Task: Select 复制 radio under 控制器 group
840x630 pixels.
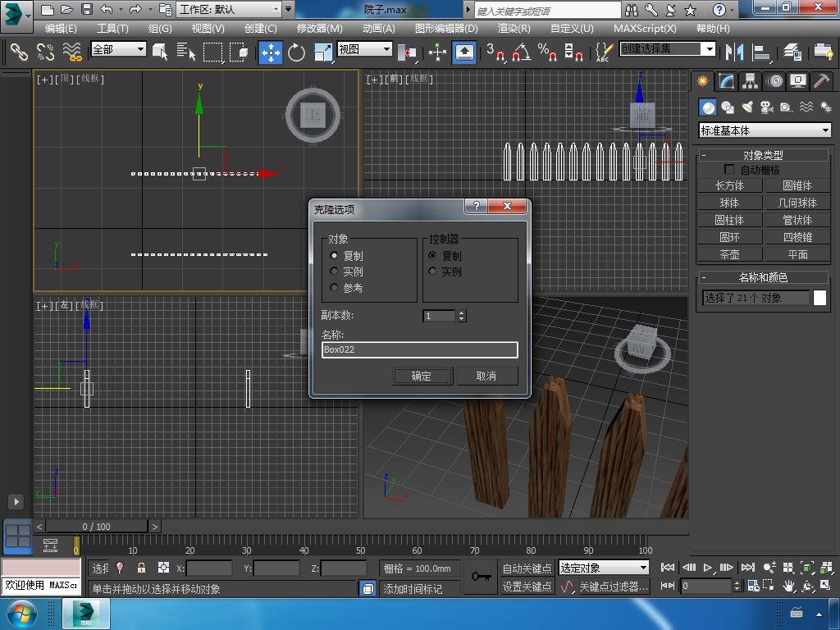Action: tap(432, 256)
